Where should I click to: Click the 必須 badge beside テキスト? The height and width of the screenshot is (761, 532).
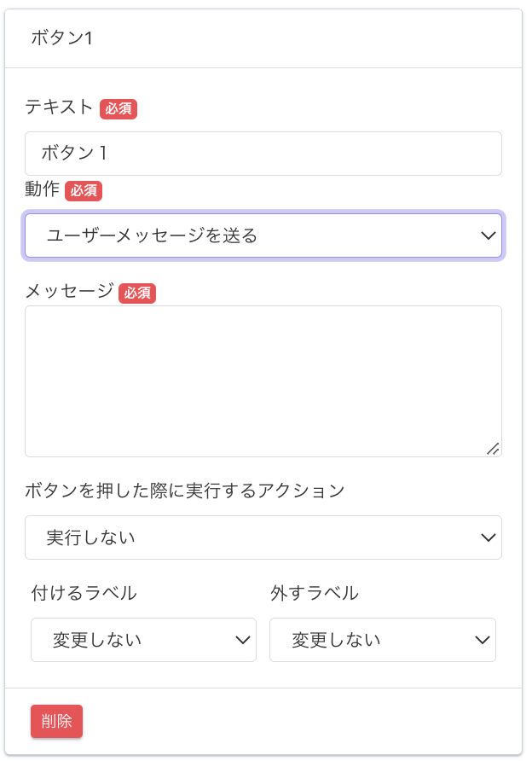coord(119,108)
